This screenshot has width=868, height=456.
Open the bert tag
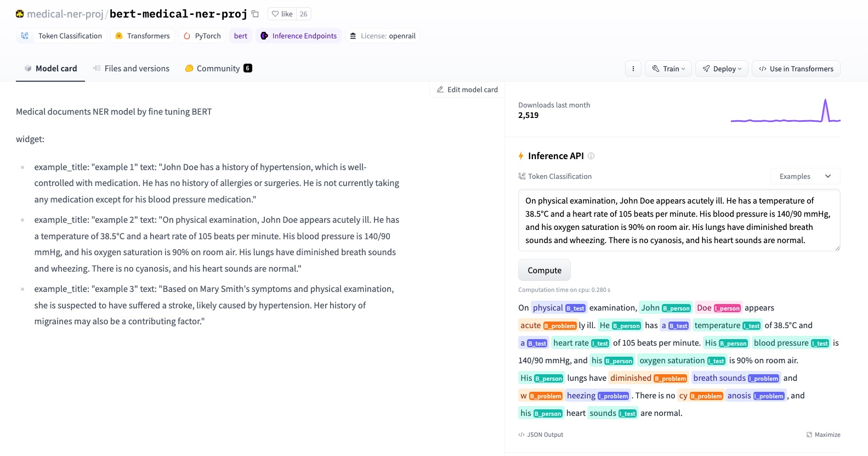point(241,36)
